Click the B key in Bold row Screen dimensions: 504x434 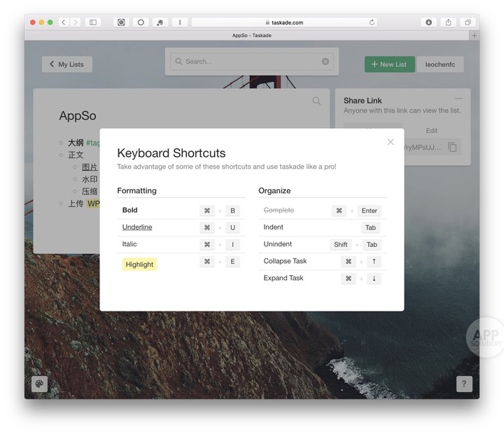click(232, 211)
